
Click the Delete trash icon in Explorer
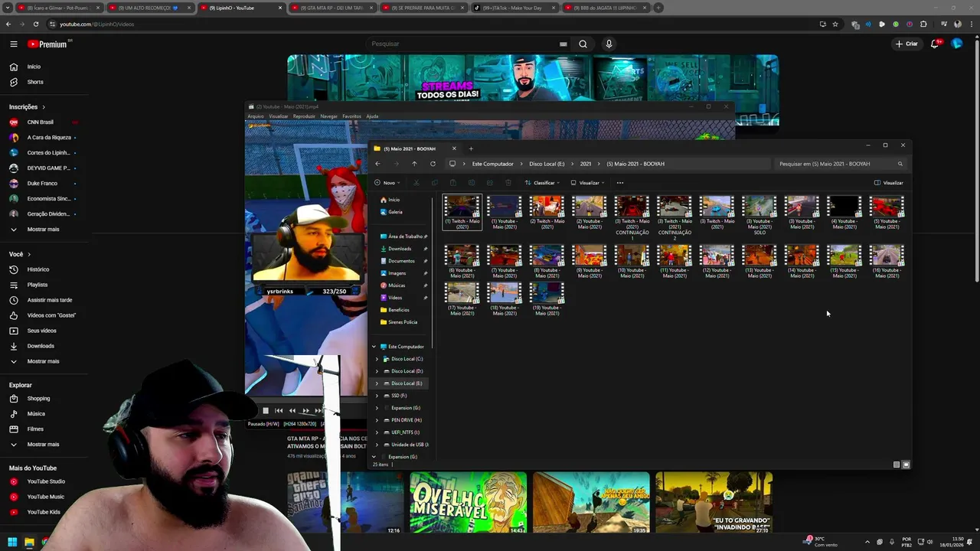[x=508, y=183]
